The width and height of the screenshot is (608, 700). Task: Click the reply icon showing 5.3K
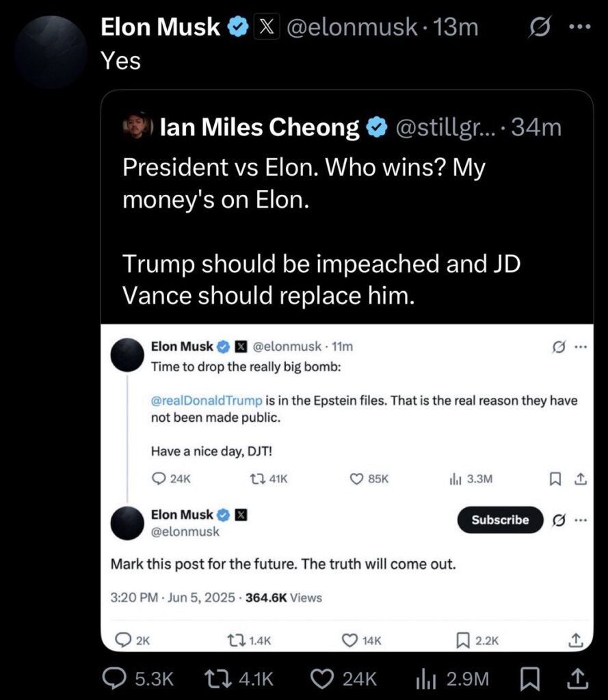click(113, 678)
